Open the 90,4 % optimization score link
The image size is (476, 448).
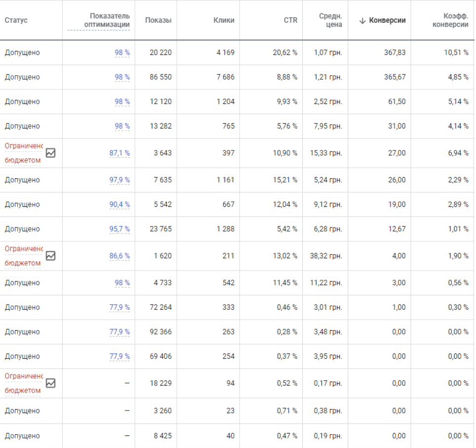click(119, 204)
